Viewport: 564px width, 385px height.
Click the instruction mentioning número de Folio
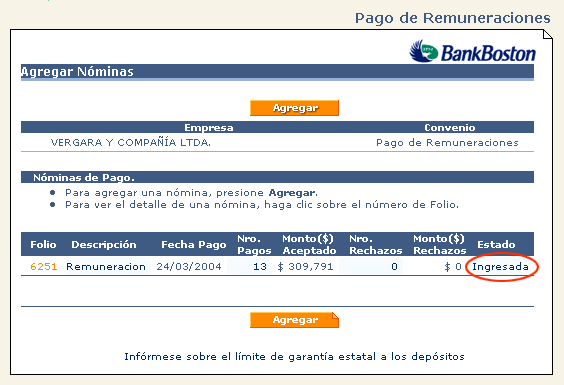pyautogui.click(x=262, y=205)
